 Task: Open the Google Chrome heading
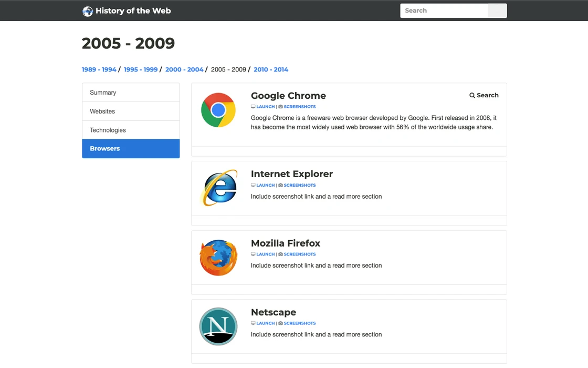pyautogui.click(x=288, y=96)
